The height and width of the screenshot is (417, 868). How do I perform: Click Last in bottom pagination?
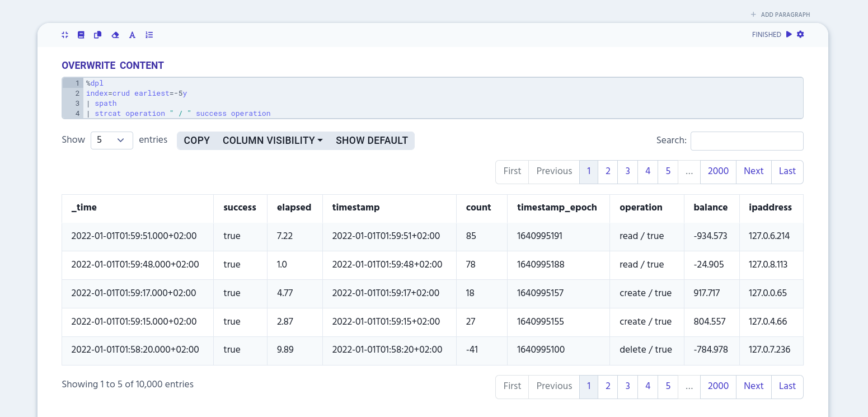click(787, 386)
